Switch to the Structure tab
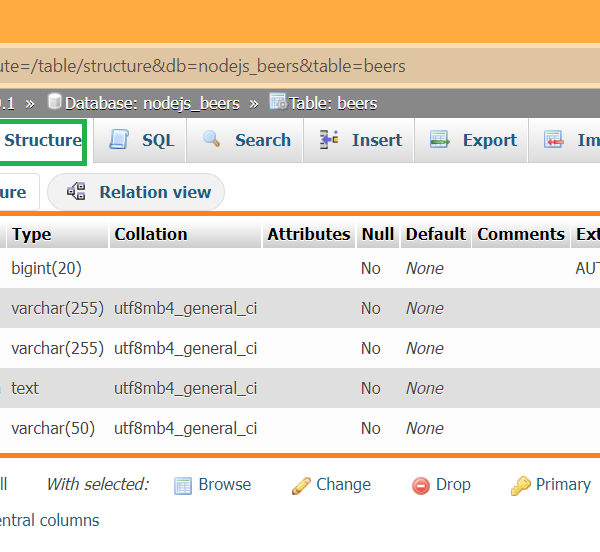The height and width of the screenshot is (552, 600). 42,140
